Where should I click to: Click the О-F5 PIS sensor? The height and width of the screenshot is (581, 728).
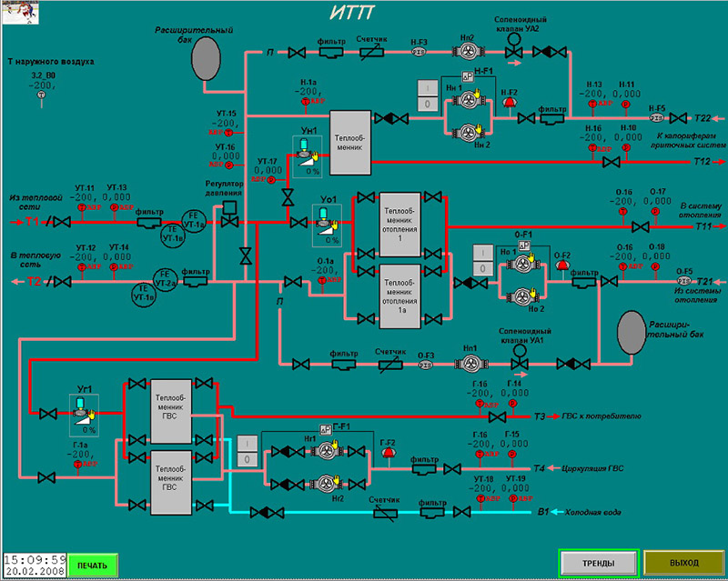click(x=684, y=280)
